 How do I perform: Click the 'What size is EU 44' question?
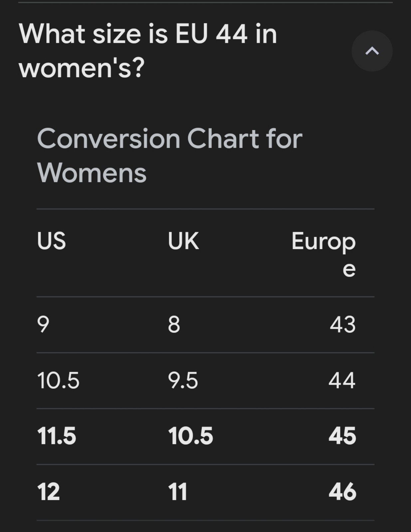(148, 51)
